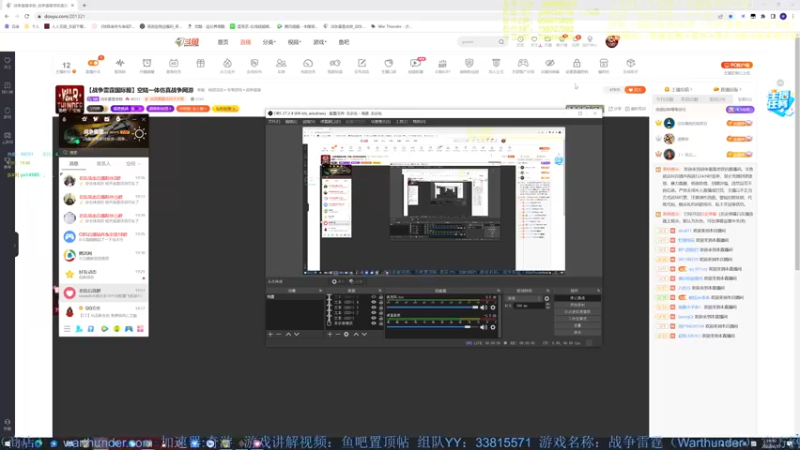Select the second tab in QQ panel
The width and height of the screenshot is (800, 450).
tap(104, 164)
